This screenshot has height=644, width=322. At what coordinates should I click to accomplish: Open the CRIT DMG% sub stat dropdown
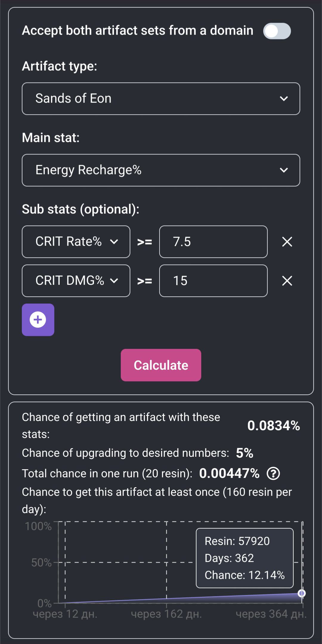point(76,281)
